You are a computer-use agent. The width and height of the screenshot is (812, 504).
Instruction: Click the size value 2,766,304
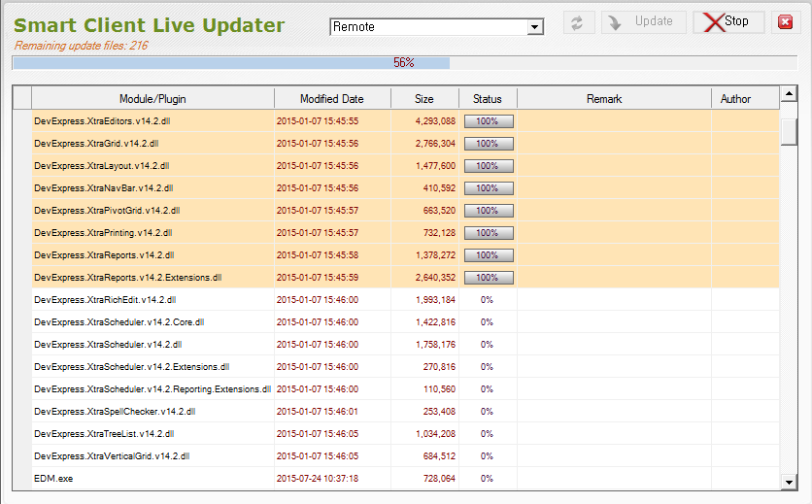tap(435, 143)
